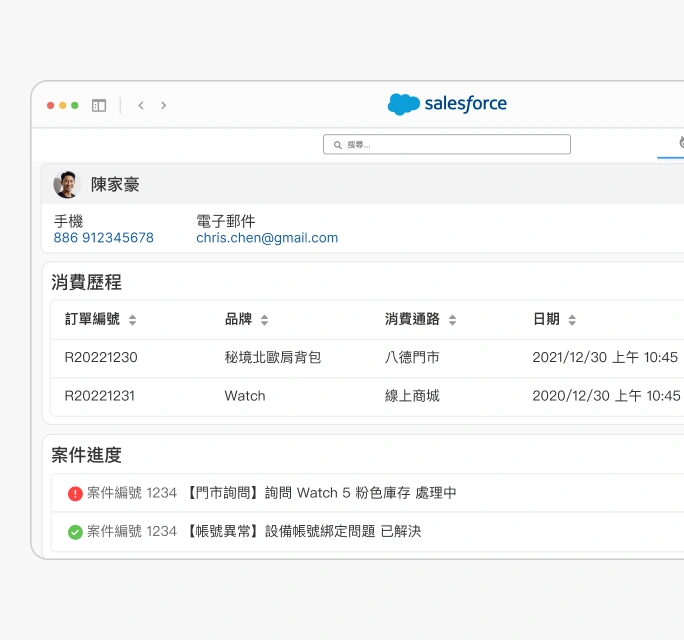
Task: Click the red close window dot
Action: coord(51,106)
